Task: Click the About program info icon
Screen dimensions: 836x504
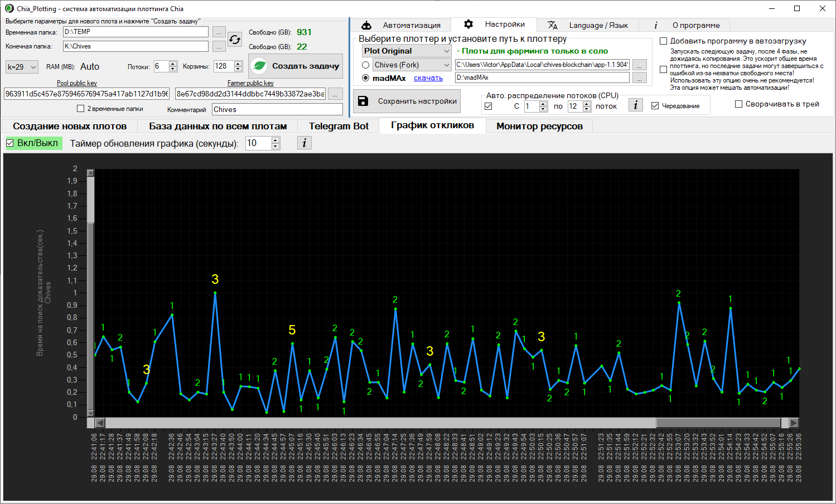Action: (656, 25)
